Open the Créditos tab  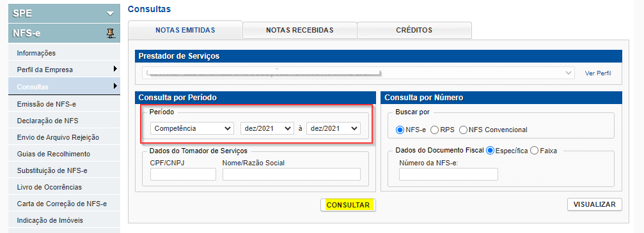tap(414, 30)
